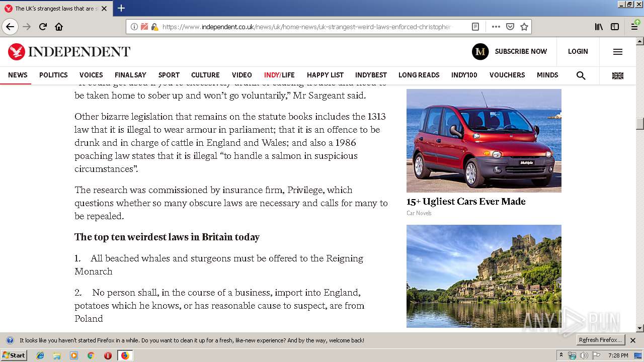
Task: Open '15+ Ugliest Cars Ever Made' link
Action: [466, 202]
